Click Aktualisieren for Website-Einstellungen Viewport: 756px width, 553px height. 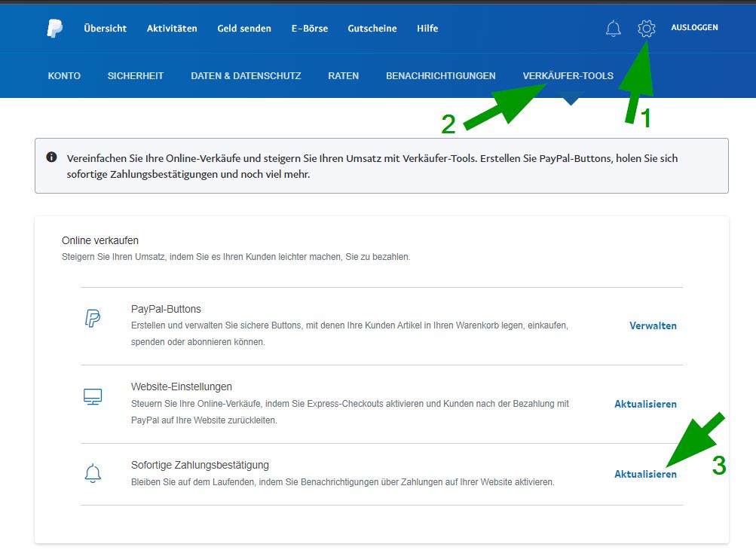click(645, 404)
